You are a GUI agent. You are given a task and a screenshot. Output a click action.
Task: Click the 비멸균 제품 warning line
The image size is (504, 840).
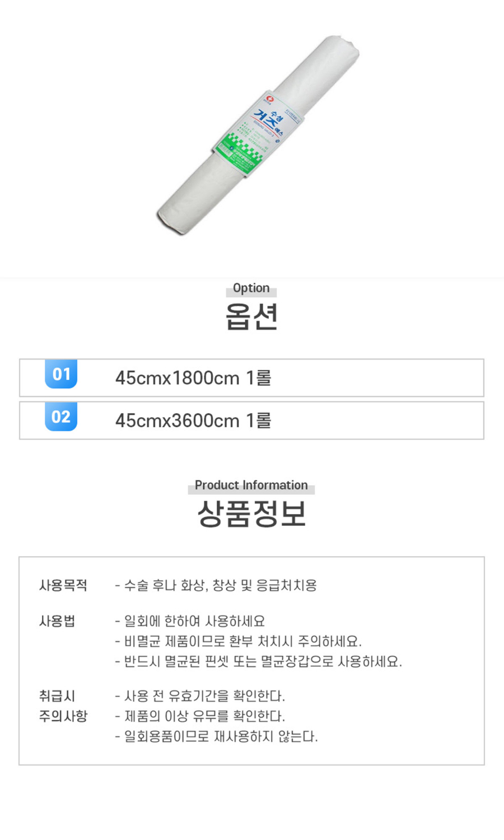click(239, 641)
